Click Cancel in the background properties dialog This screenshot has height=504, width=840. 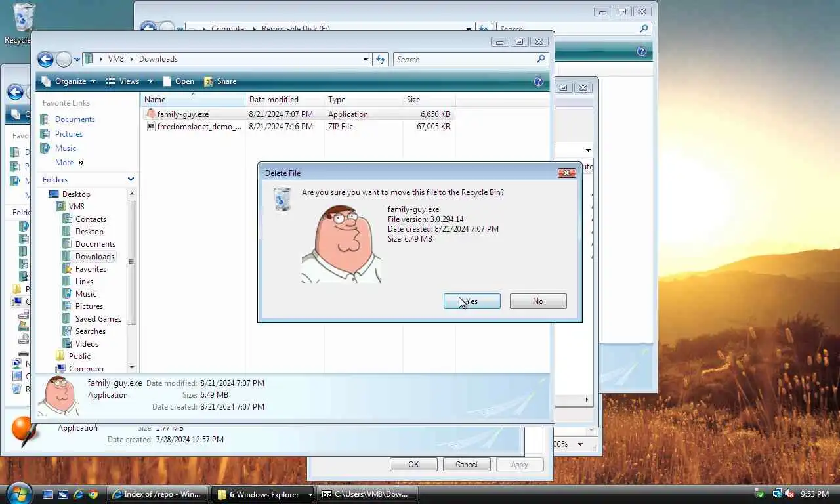pos(467,465)
